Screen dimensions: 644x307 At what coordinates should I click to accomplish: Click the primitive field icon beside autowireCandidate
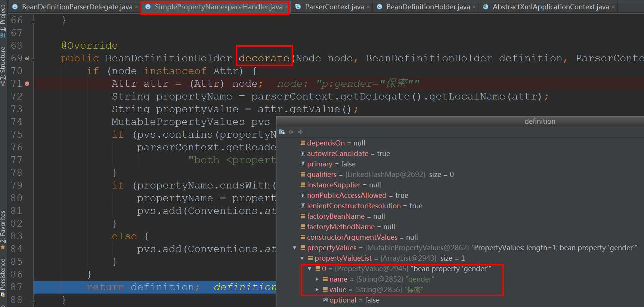tap(303, 153)
